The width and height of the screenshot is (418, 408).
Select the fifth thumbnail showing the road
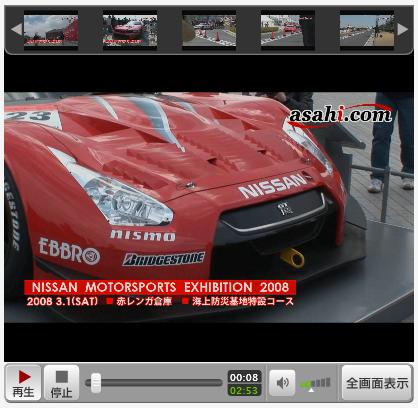click(367, 30)
